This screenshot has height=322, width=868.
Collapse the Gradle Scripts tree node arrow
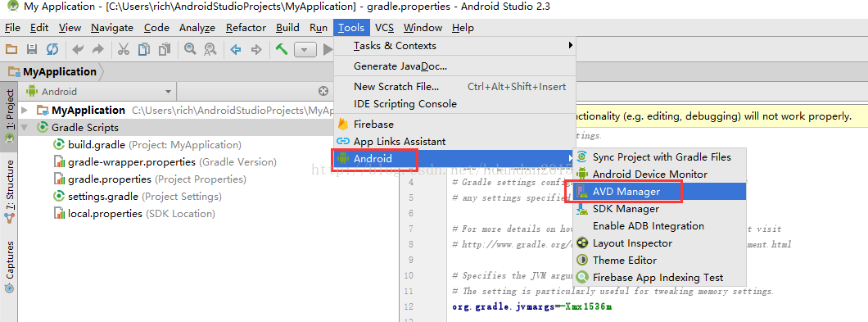[25, 128]
